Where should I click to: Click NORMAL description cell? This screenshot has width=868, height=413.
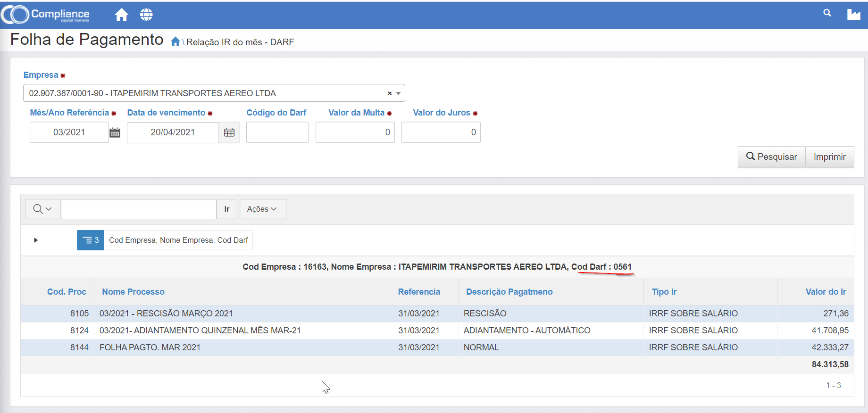[481, 347]
